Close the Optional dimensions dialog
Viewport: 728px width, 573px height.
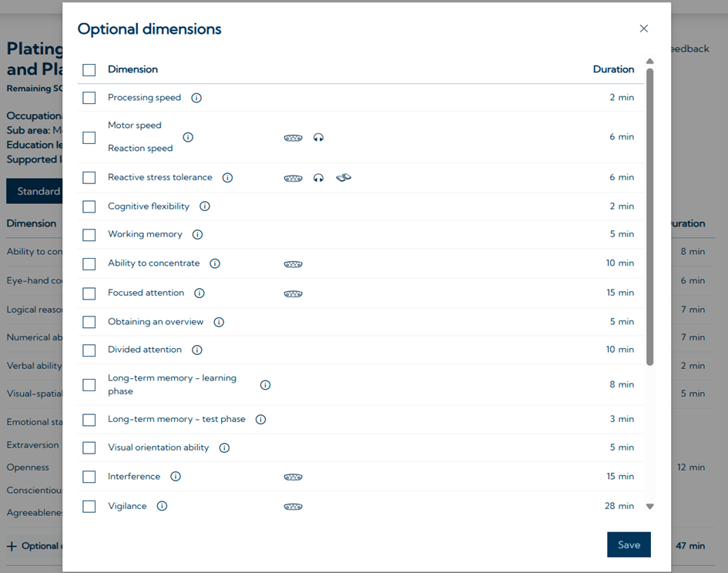tap(644, 28)
